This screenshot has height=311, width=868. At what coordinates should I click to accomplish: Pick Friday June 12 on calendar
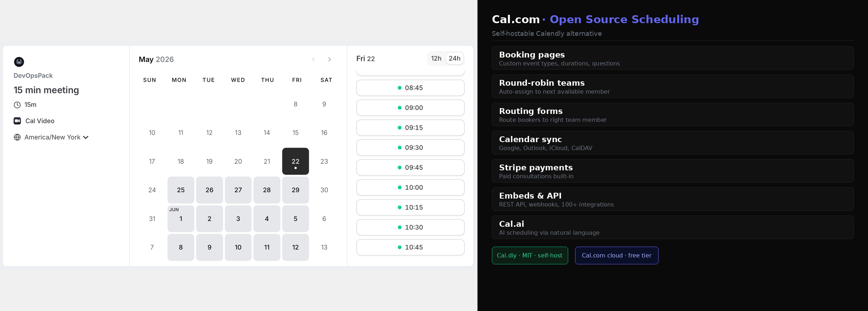295,247
